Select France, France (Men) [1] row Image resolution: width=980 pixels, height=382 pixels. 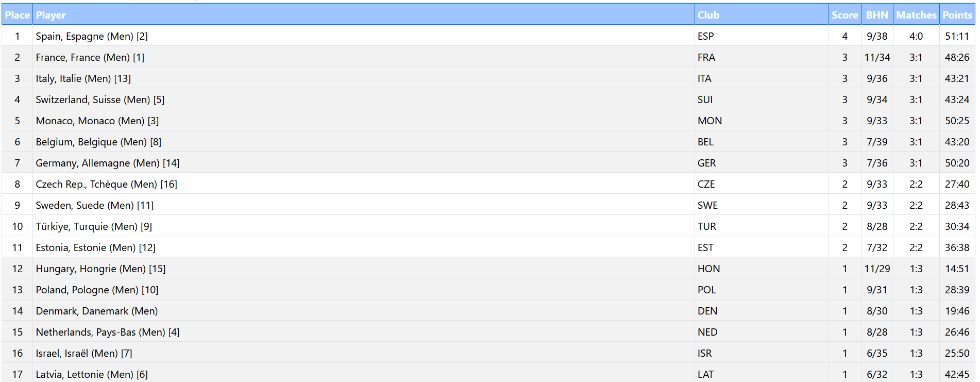click(90, 57)
